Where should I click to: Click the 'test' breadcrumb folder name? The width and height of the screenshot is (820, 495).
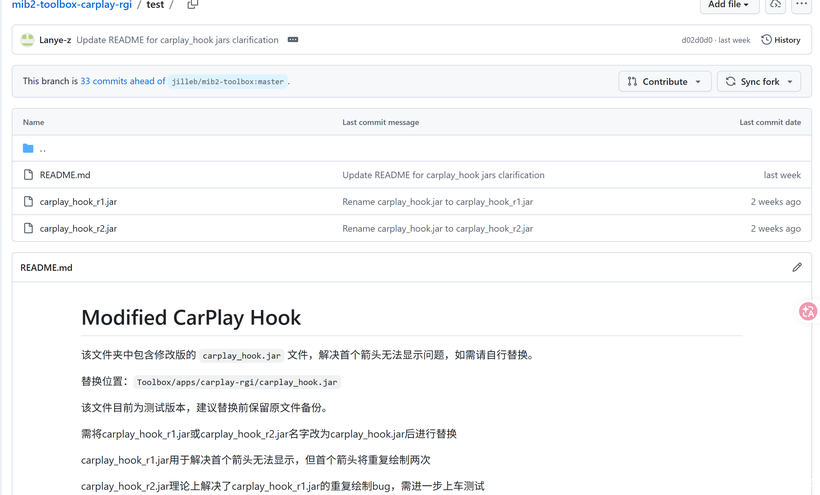click(155, 5)
